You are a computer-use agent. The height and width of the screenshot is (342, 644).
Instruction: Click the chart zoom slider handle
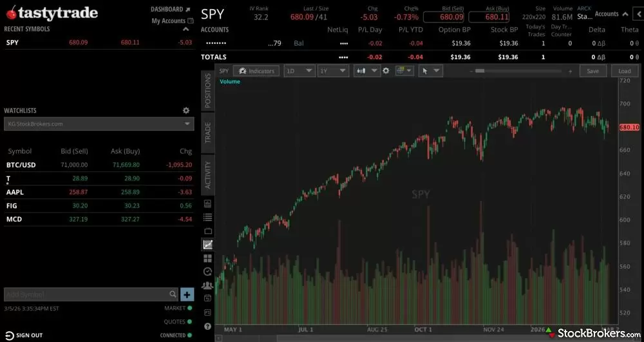pos(479,71)
